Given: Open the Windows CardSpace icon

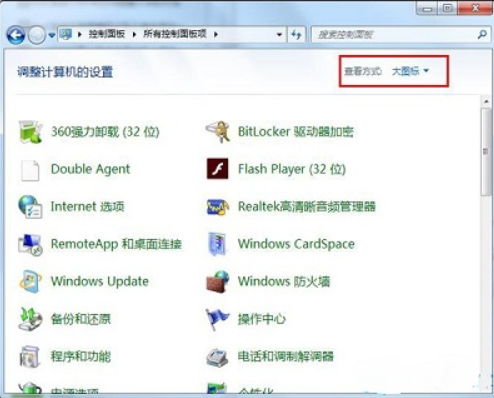Looking at the screenshot, I should click(218, 244).
